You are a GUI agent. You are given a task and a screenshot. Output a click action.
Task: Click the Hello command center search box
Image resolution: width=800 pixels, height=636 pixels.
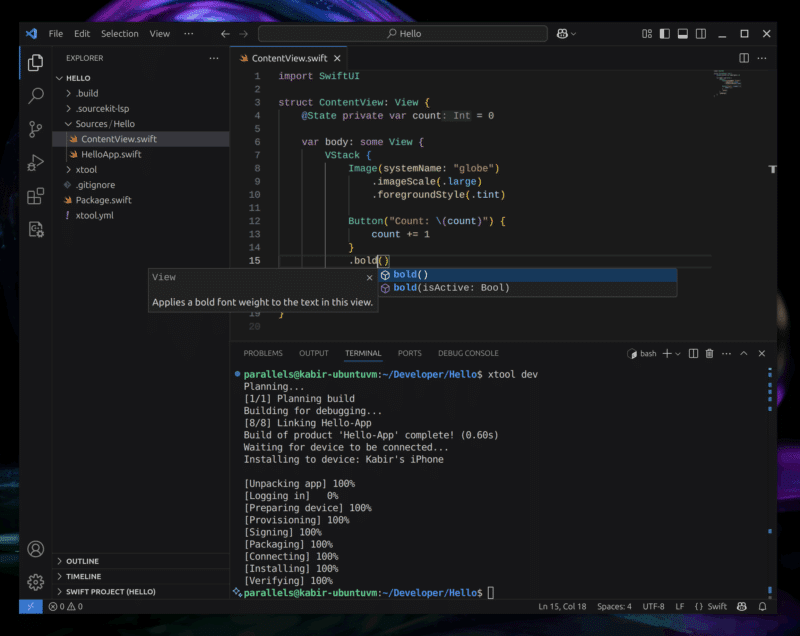coord(403,34)
